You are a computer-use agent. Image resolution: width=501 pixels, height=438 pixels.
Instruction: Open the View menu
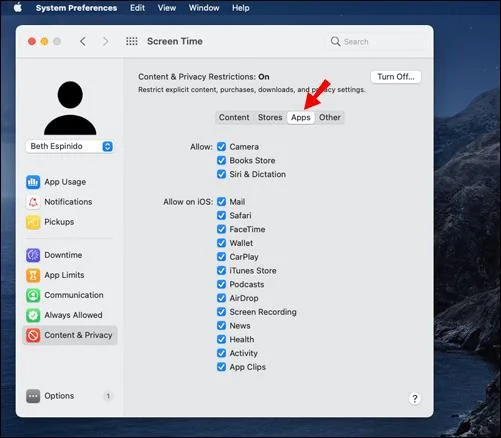click(167, 8)
